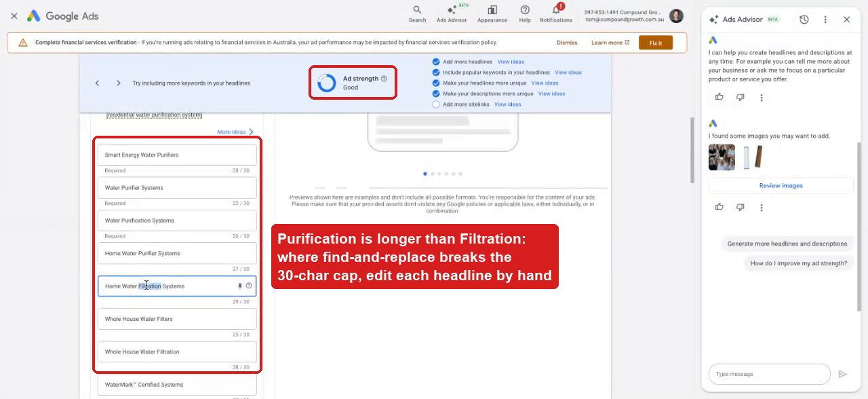View ideas for more unique descriptions

click(552, 94)
